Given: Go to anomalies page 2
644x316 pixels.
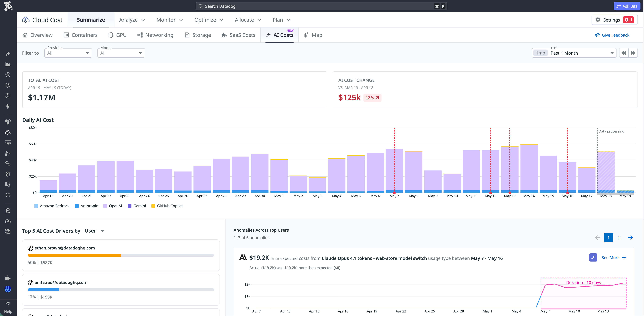Looking at the screenshot, I should click(x=619, y=238).
